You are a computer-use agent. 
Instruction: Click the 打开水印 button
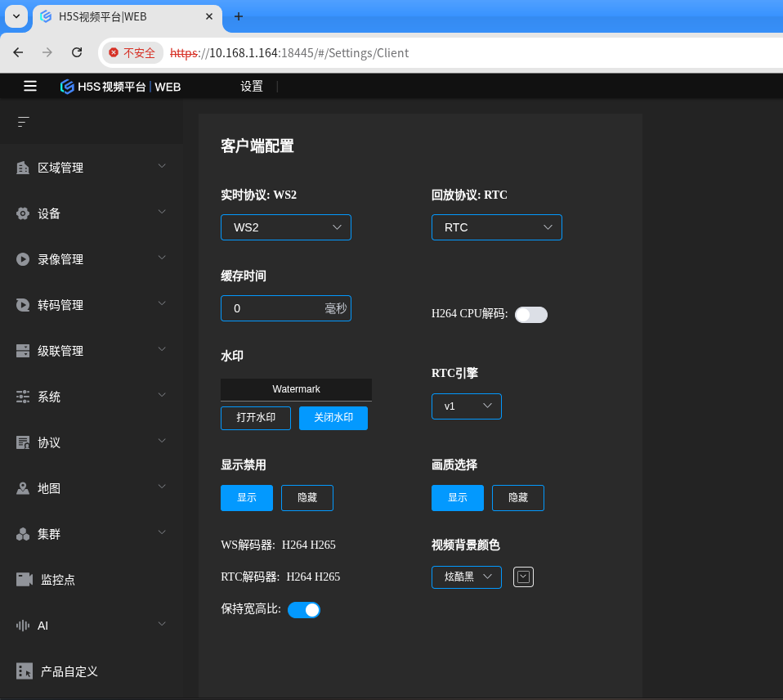pos(256,418)
